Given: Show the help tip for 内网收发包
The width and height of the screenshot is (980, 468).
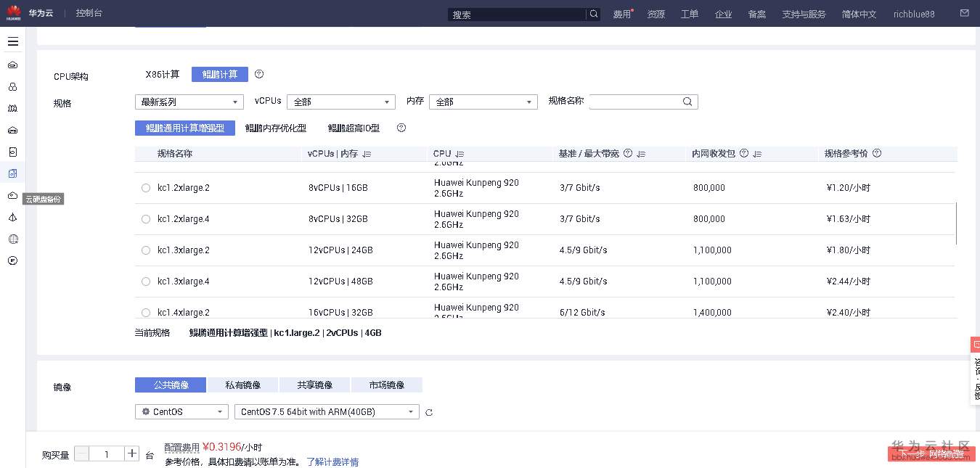Looking at the screenshot, I should (x=744, y=153).
